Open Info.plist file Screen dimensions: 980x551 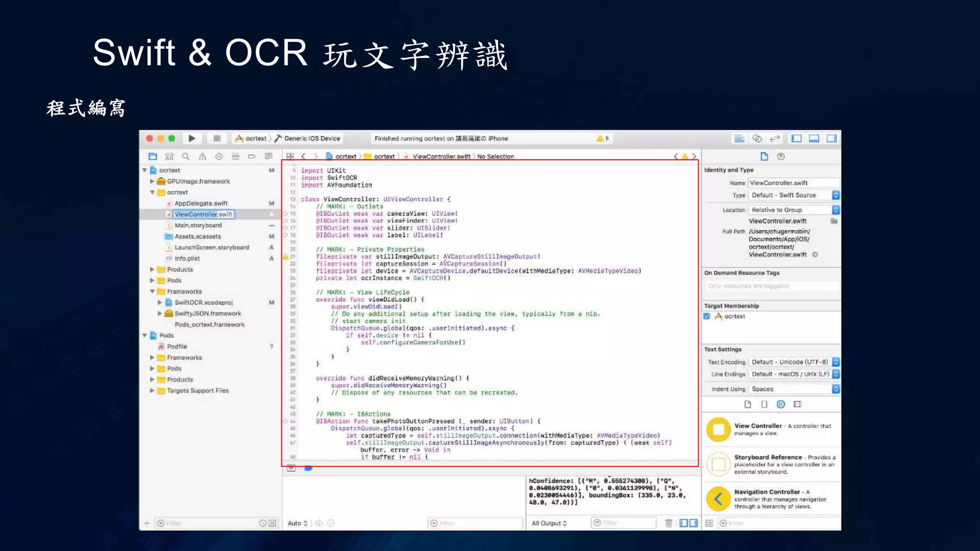click(x=187, y=258)
